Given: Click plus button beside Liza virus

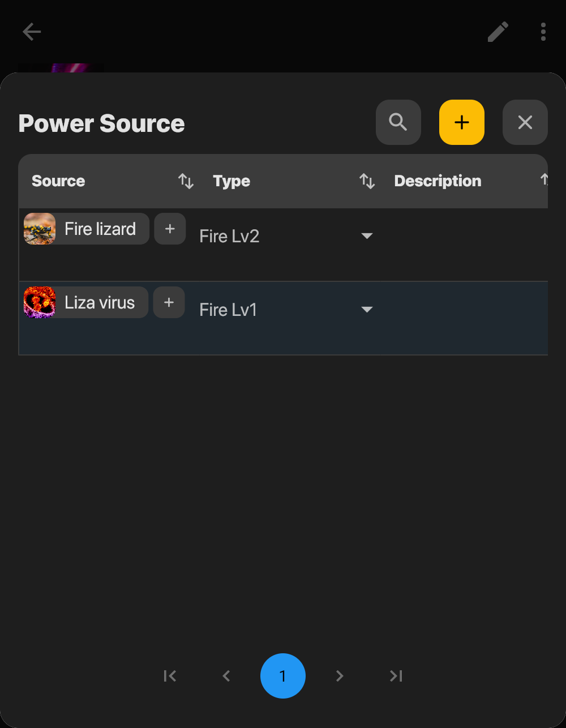Looking at the screenshot, I should [169, 302].
